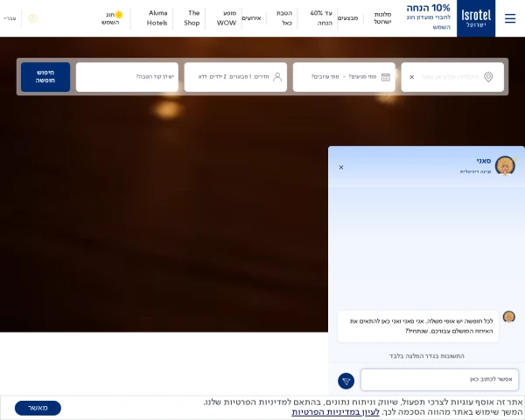Viewport: 525px width, 420px height.
Task: Click the user account icon in the header
Action: [33, 18]
